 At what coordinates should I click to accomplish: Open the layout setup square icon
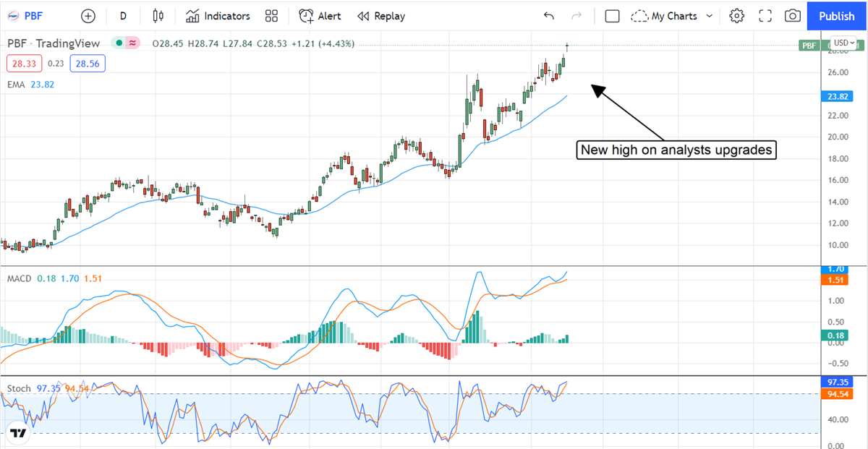612,16
